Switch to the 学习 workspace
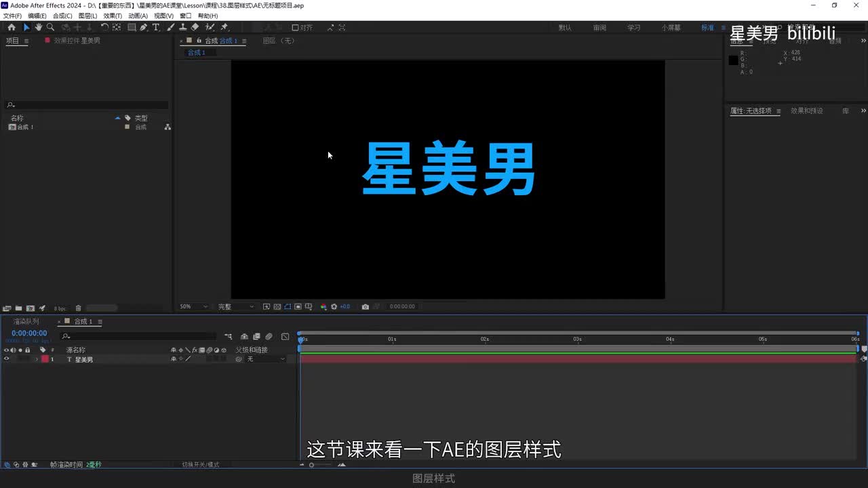Viewport: 868px width, 488px height. pyautogui.click(x=634, y=28)
